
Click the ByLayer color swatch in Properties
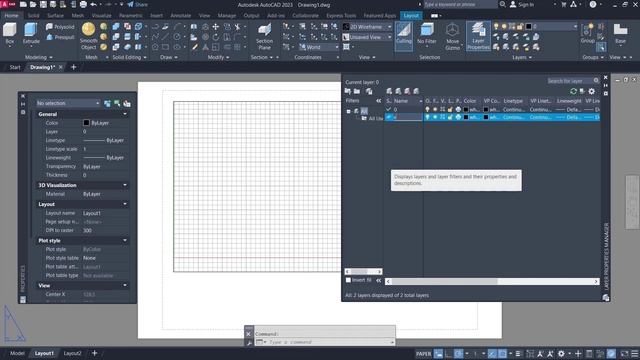86,123
